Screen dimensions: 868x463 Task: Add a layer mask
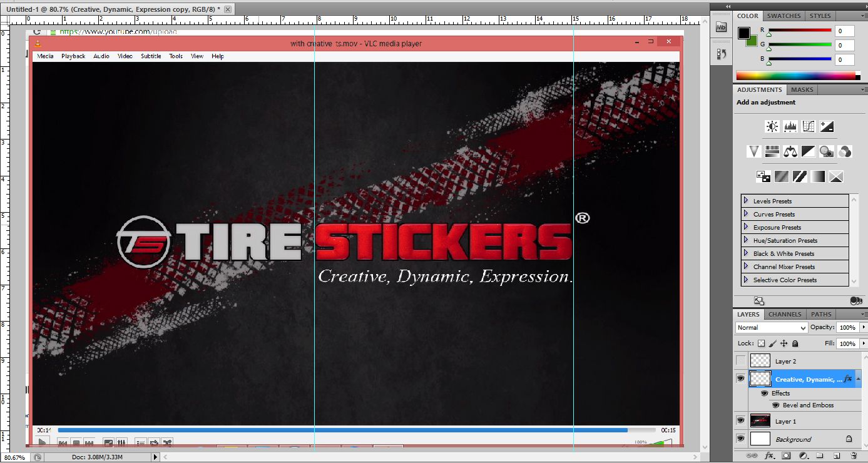787,456
